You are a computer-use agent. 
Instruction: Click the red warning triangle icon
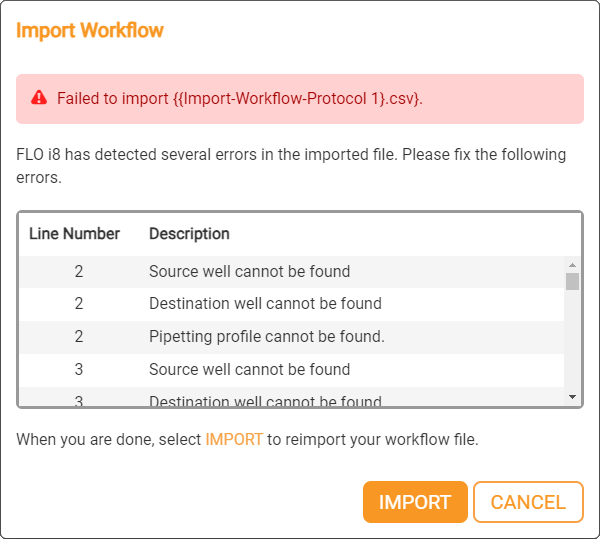click(x=39, y=98)
